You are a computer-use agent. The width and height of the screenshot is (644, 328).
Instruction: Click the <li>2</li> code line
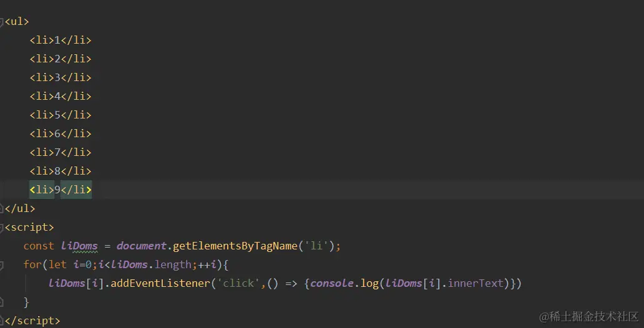(61, 59)
